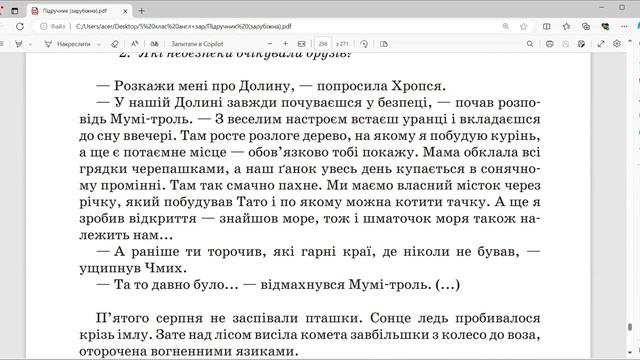Click the address bar with file path

[184, 26]
